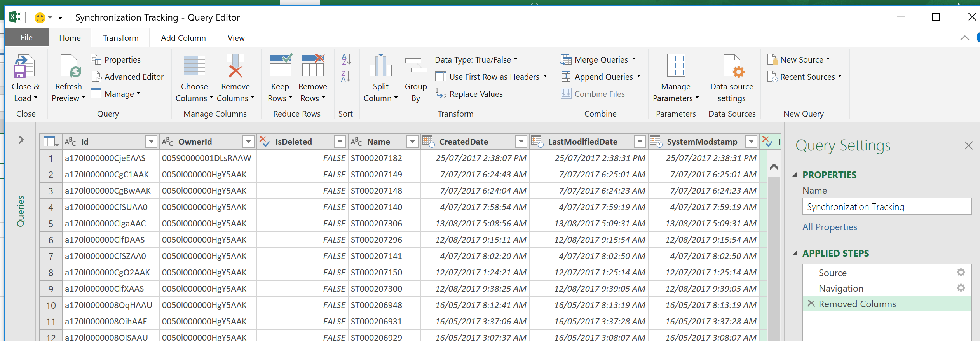Click the Choose Columns icon

[194, 65]
